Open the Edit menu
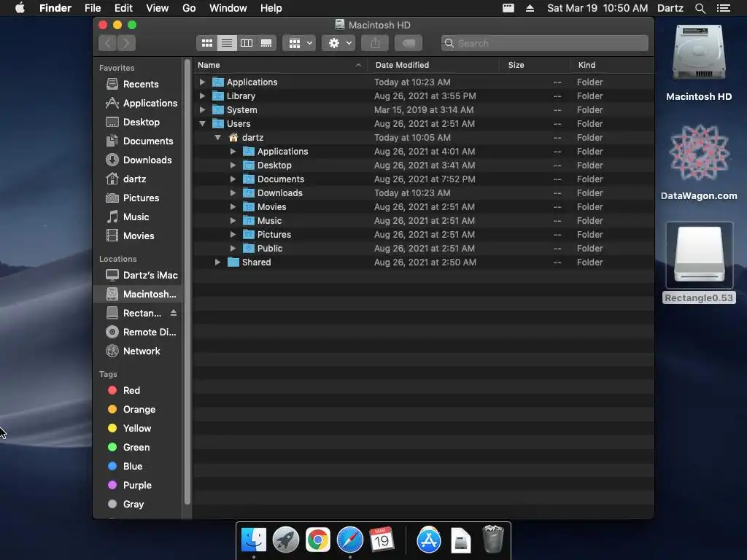 point(123,8)
